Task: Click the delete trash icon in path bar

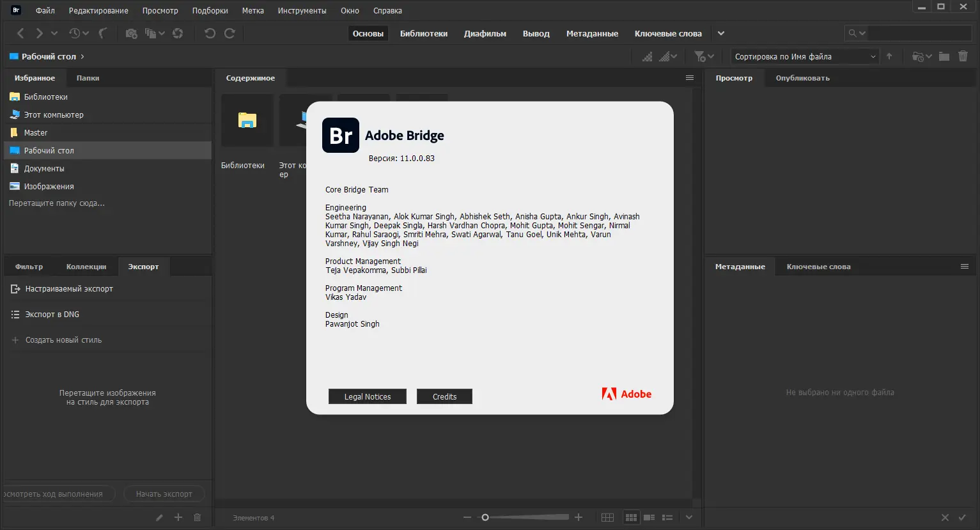Action: tap(963, 56)
